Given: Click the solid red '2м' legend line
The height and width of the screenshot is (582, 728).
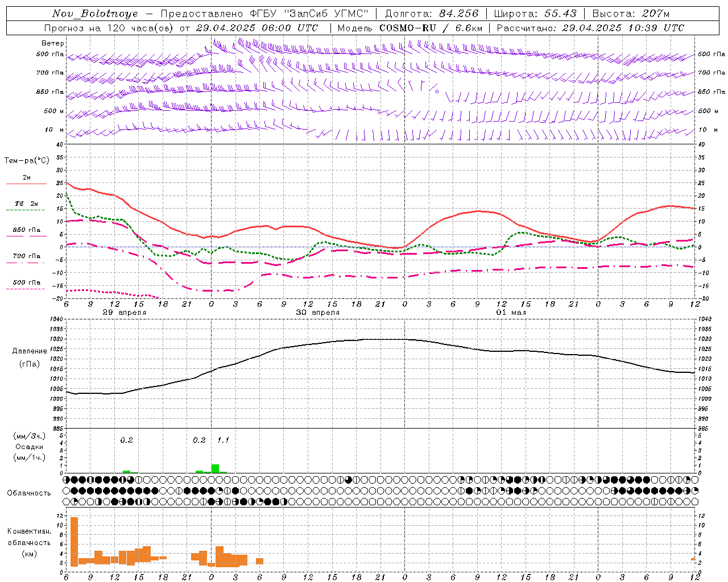Looking at the screenshot, I should [x=26, y=184].
